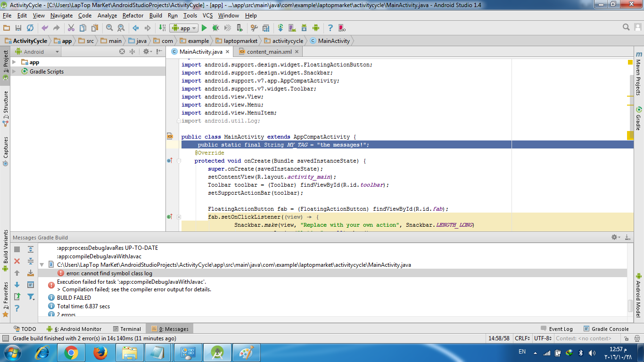Open the Gradle Console button
Image resolution: width=644 pixels, height=362 pixels.
[x=606, y=329]
